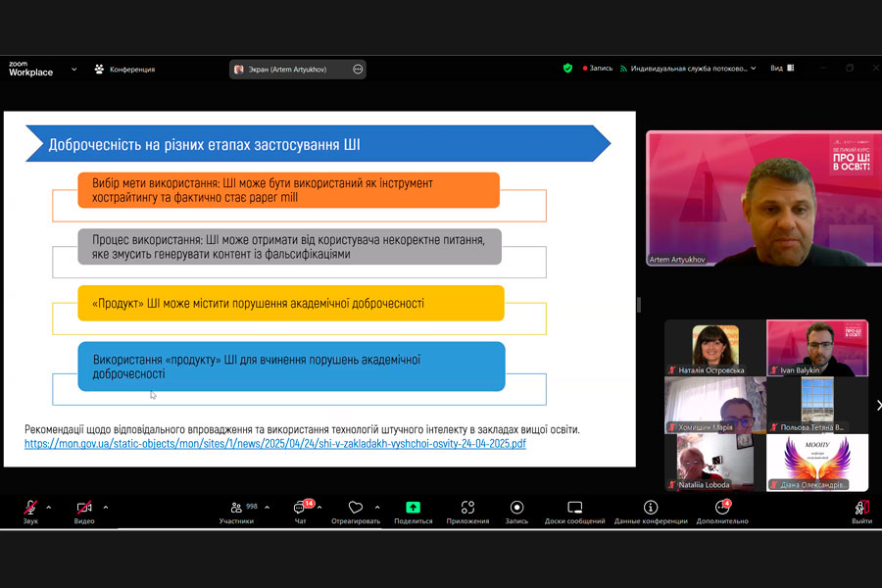Open the Zoom Workplace dropdown chevron
Screen dimensions: 882x588
(73, 70)
